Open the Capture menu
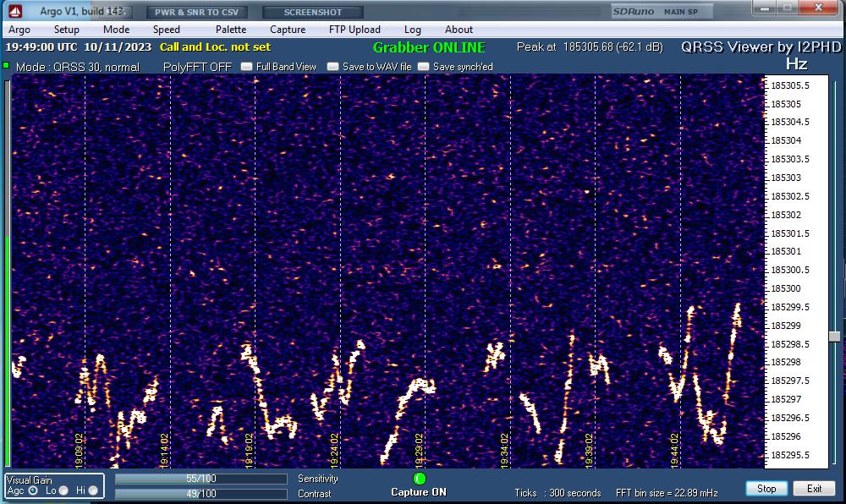The width and height of the screenshot is (846, 504). 288,30
